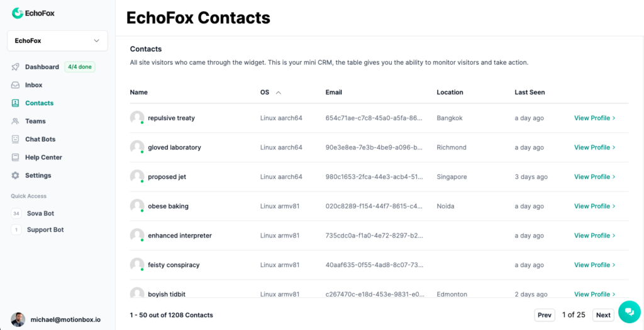
Task: Click the michael@motionbox.io account avatar
Action: [18, 319]
